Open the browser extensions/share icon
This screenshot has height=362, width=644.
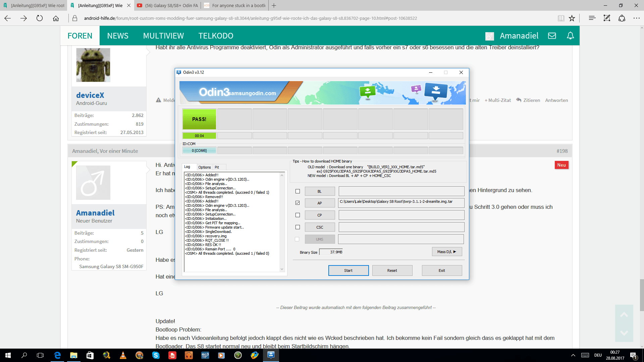click(x=622, y=18)
